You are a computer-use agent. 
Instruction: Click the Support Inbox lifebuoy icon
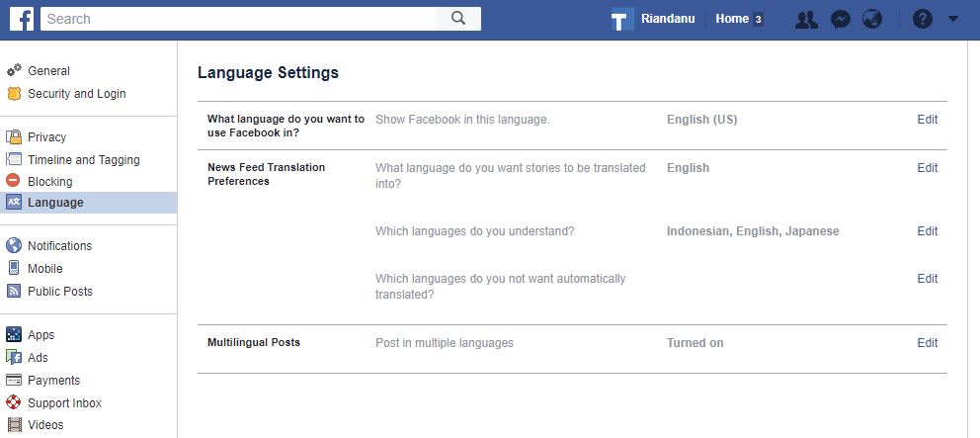click(x=14, y=402)
